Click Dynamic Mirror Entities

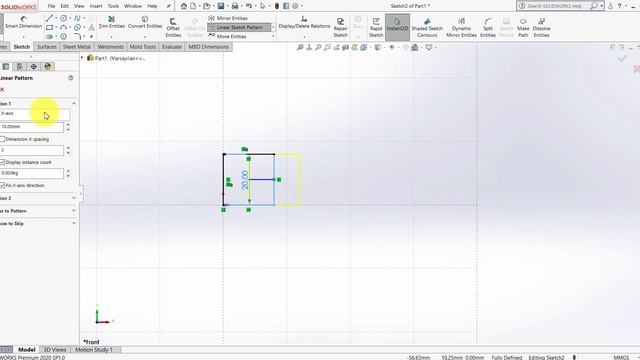[461, 27]
